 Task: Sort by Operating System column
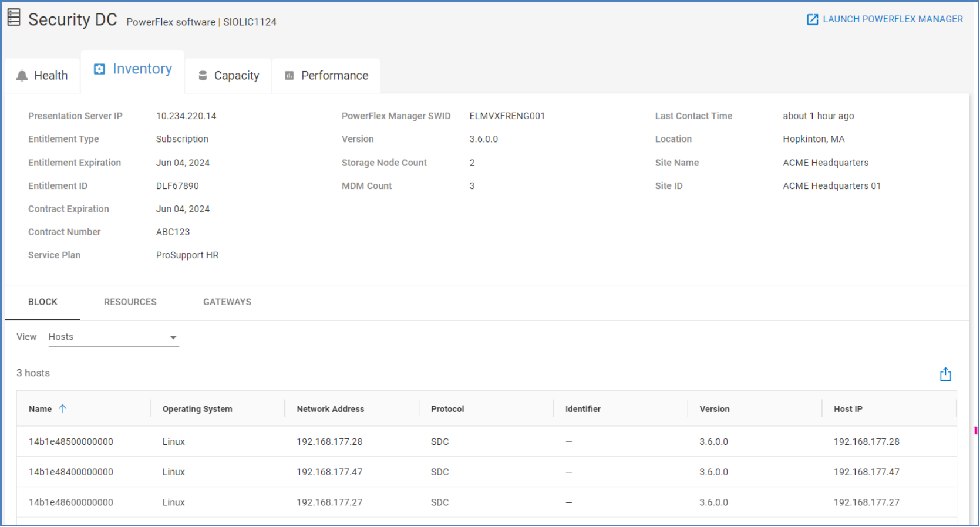tap(197, 409)
